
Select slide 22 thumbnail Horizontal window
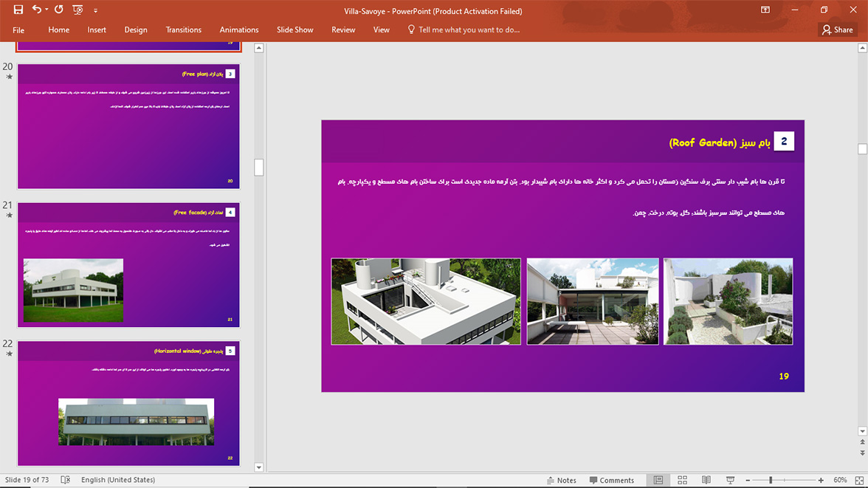(128, 403)
